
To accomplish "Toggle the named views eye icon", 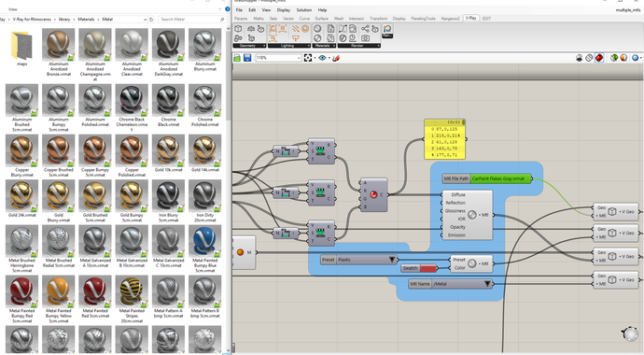I will pos(322,58).
